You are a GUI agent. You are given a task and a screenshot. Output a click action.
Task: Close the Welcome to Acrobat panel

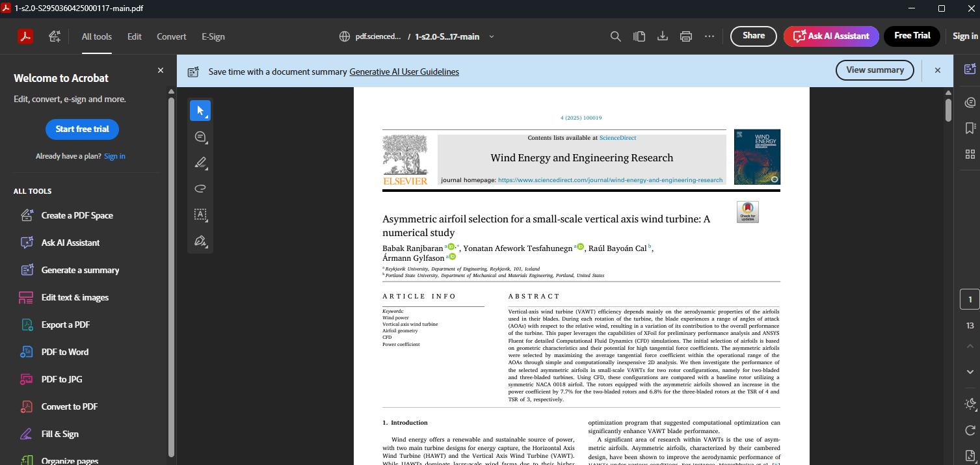click(161, 70)
